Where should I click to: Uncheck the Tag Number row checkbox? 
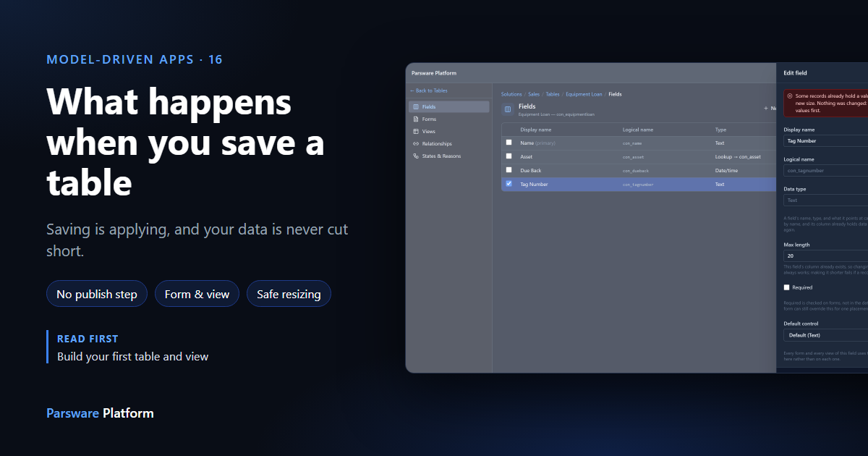click(509, 184)
